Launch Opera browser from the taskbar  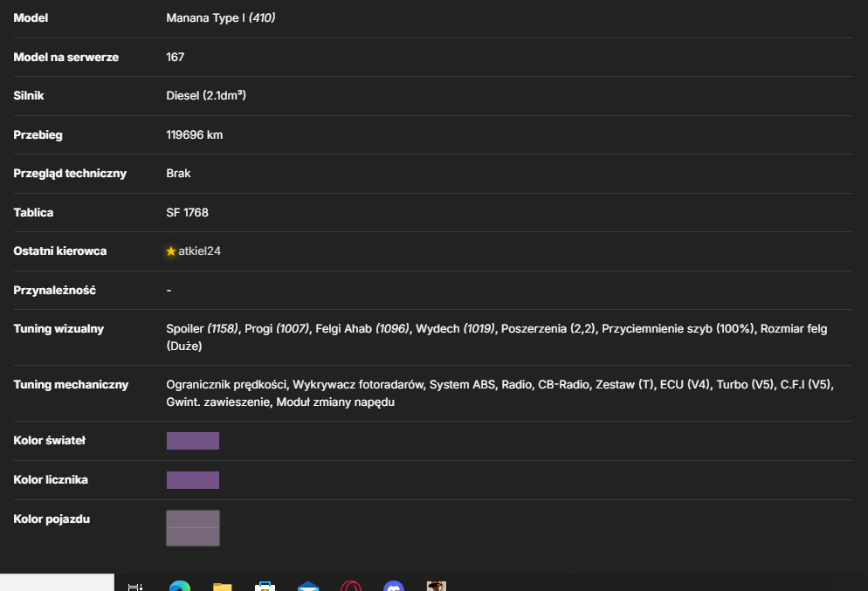coord(351,587)
